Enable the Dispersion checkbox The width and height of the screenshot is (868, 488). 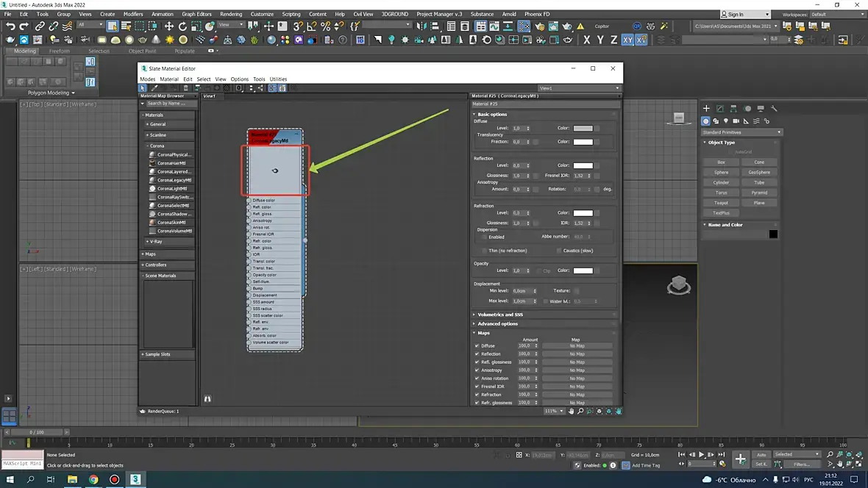[484, 237]
